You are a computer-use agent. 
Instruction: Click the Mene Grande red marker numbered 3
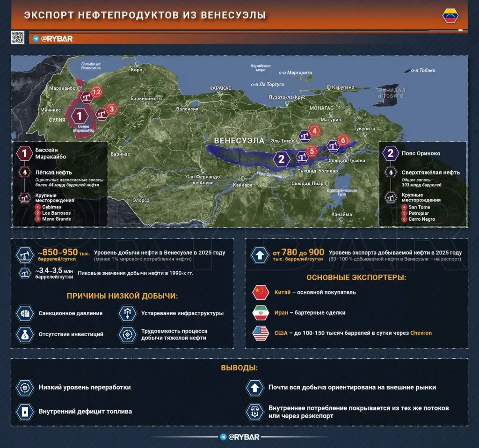pos(111,108)
